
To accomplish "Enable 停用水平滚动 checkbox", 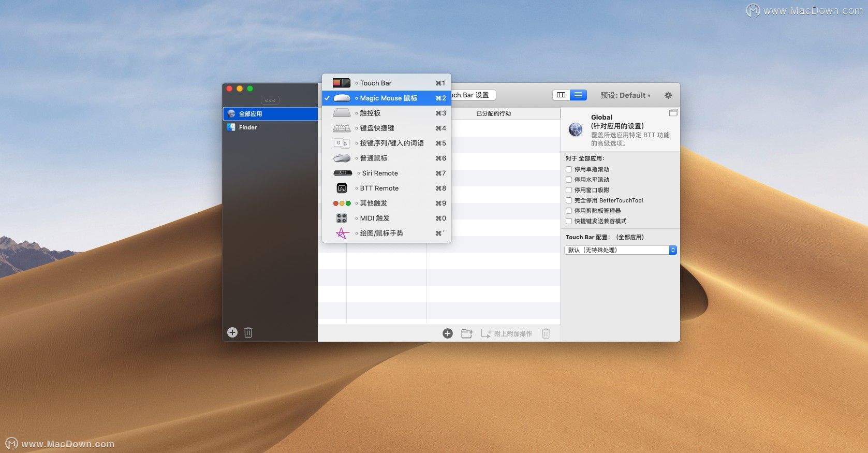I will click(x=569, y=180).
